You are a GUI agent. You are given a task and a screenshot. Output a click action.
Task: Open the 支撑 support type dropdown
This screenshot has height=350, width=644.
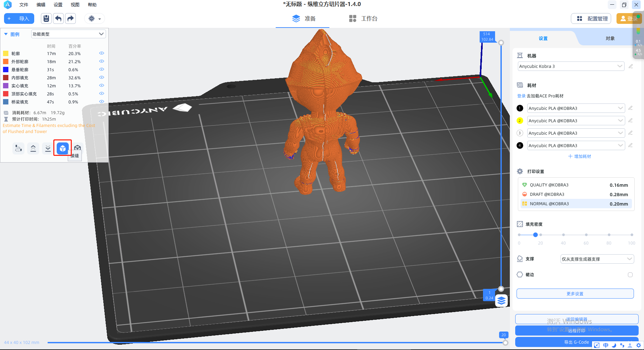coord(597,259)
